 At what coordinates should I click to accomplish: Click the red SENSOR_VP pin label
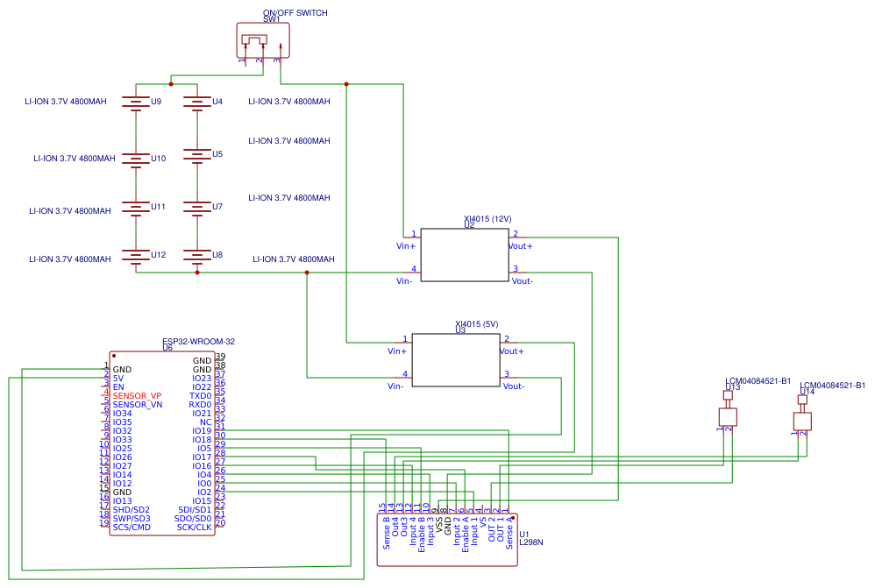pyautogui.click(x=138, y=395)
